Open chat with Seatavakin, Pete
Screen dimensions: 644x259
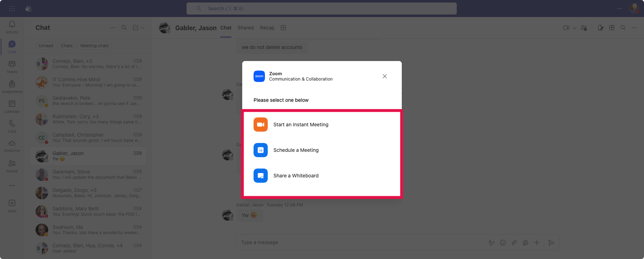coord(88,101)
